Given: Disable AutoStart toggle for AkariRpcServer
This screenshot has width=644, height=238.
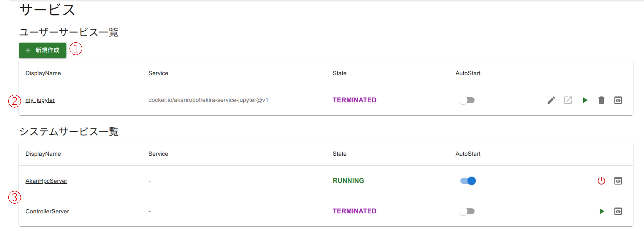Looking at the screenshot, I should tap(468, 181).
